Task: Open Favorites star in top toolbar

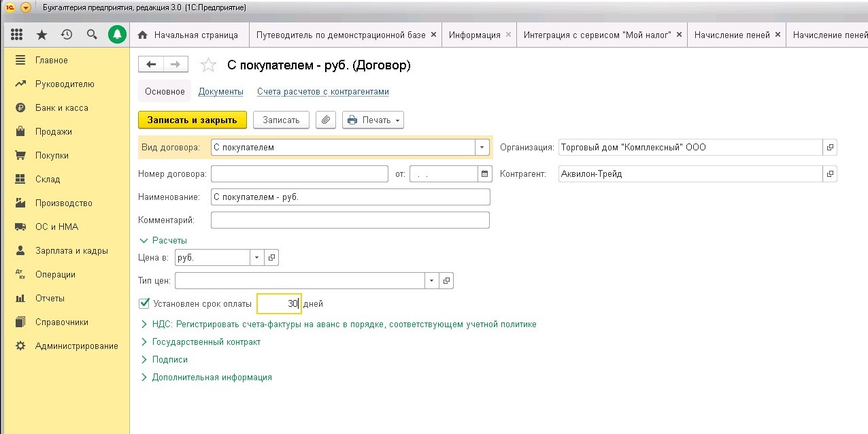Action: coord(41,35)
